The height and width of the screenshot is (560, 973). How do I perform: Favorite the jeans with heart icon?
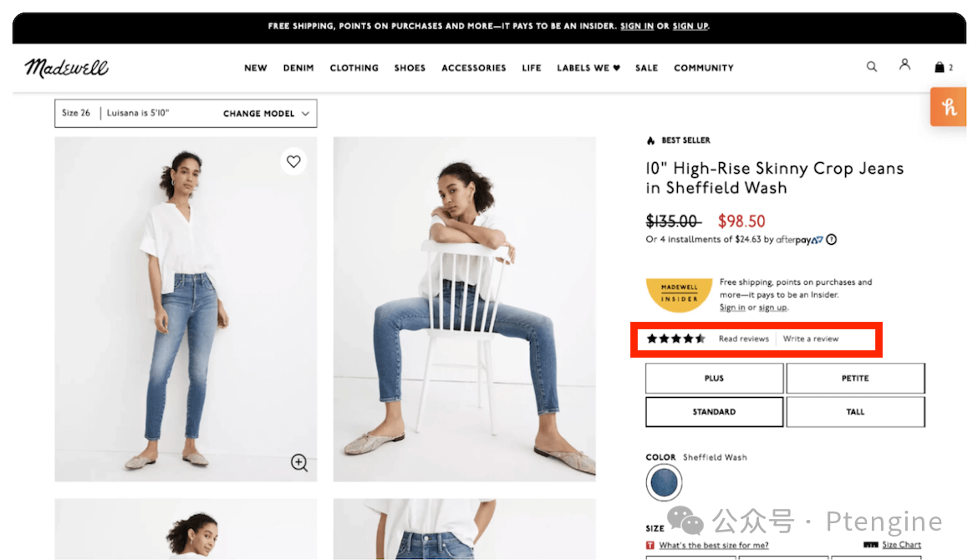point(293,162)
